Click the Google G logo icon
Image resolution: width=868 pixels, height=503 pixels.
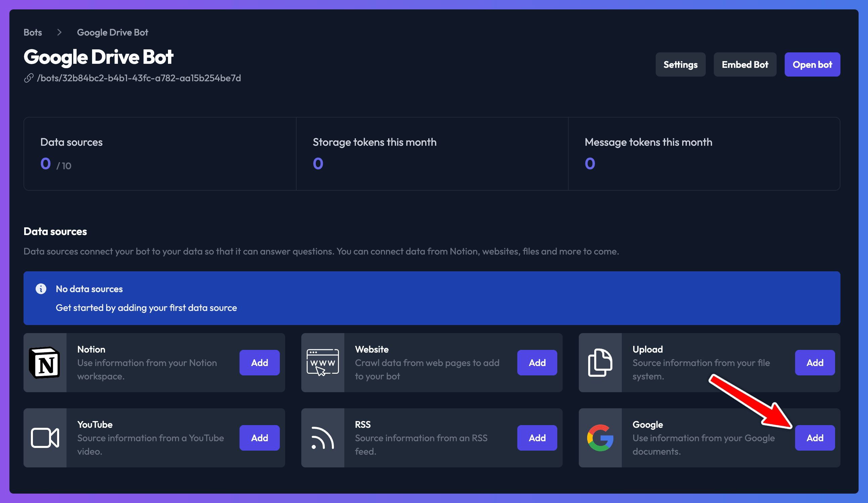(600, 438)
